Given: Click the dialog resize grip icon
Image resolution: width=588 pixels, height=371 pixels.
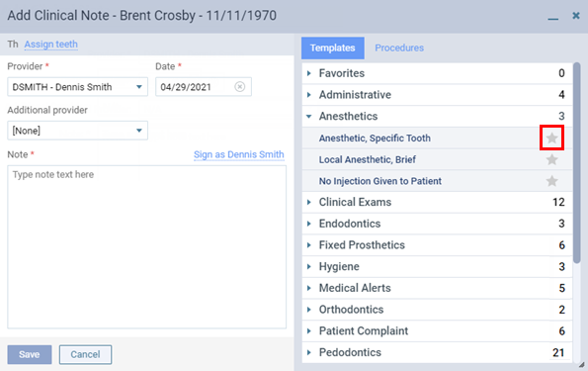Looking at the screenshot, I should tap(582, 365).
